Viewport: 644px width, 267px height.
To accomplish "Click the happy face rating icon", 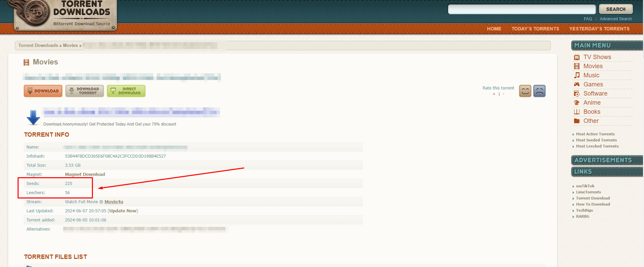I will (x=525, y=91).
